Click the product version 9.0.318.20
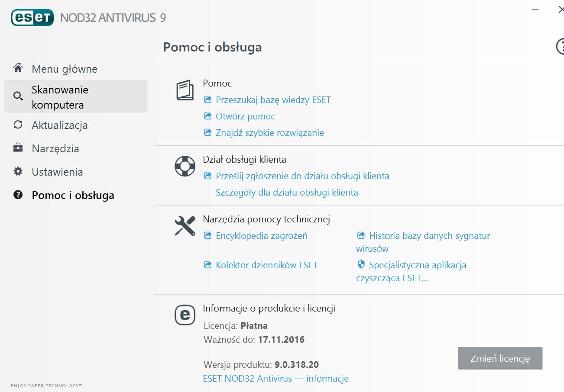Viewport: 564px width, 392px height. tap(297, 365)
